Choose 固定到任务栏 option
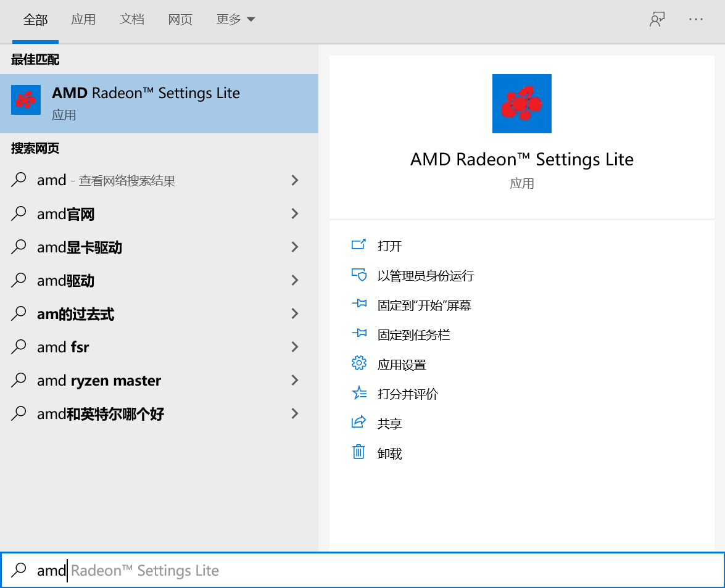 pyautogui.click(x=413, y=334)
